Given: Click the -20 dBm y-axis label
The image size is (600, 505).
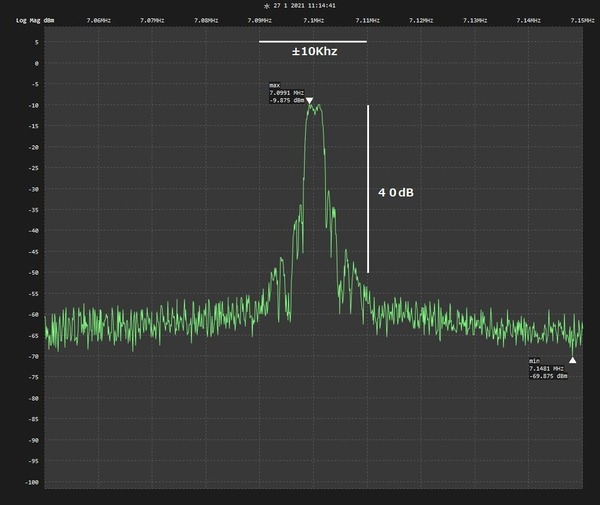Looking at the screenshot, I should tap(34, 147).
